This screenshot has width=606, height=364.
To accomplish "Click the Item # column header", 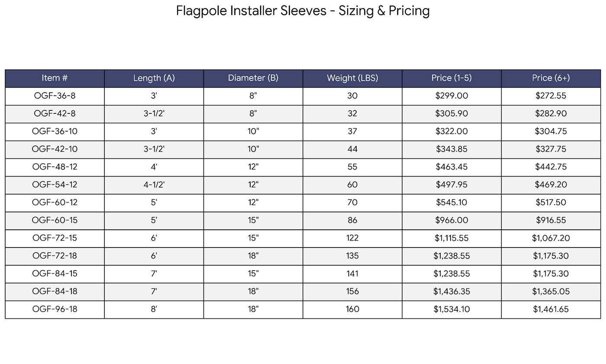I will pyautogui.click(x=55, y=78).
